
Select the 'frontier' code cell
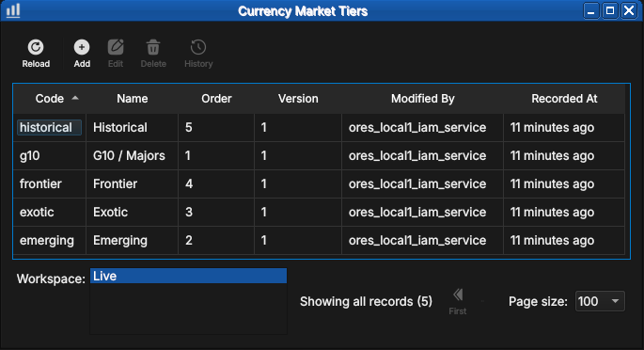coord(49,183)
